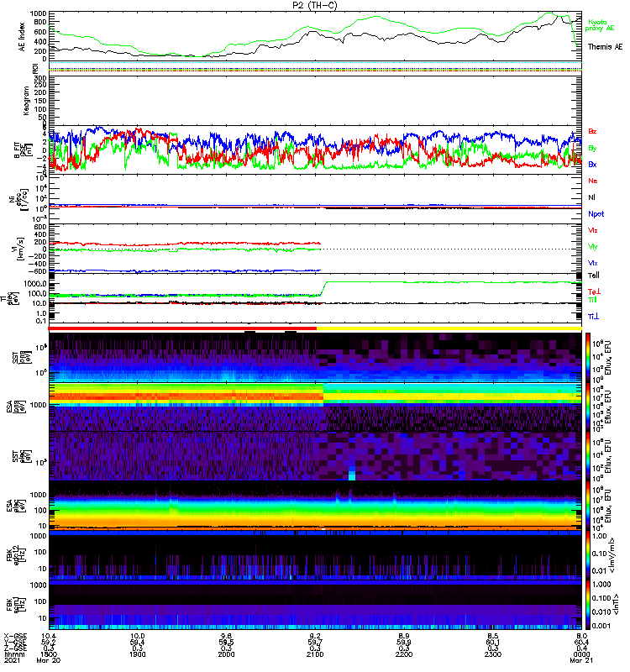Click the 1800 time tick label
The width and height of the screenshot is (630, 672).
pos(49,654)
